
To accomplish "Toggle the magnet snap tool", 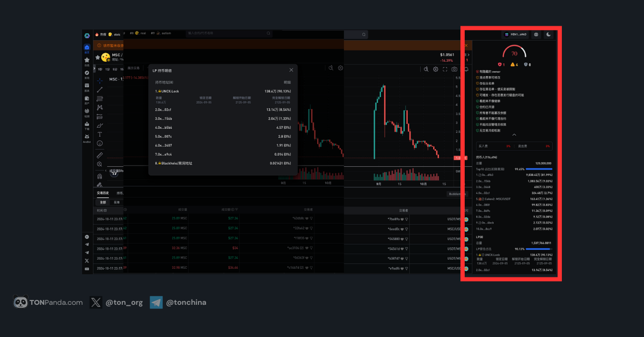I will (100, 176).
